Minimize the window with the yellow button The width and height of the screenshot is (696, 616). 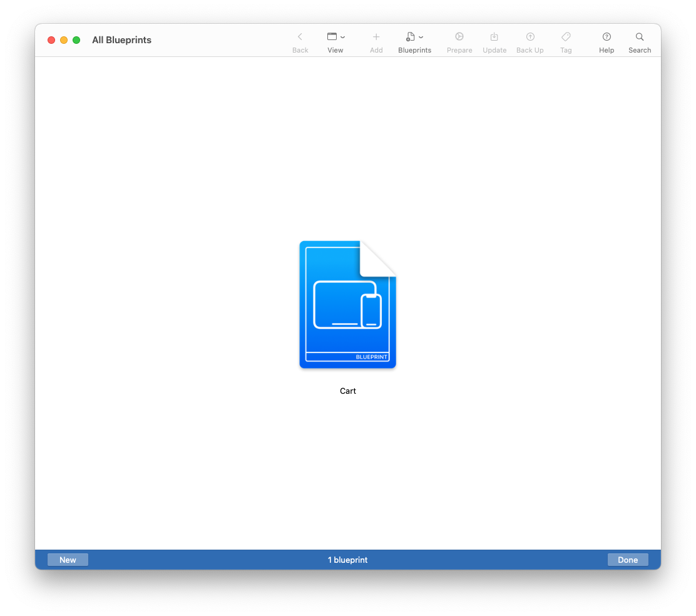click(x=64, y=40)
